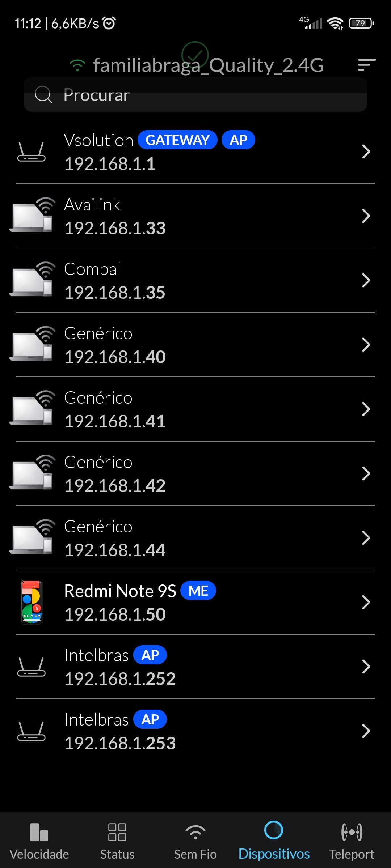Open the Velocidade tab

click(x=39, y=841)
